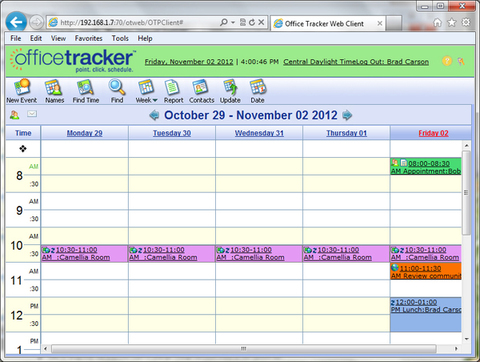480x362 pixels.
Task: Click the Log Out: Brad Carson link
Action: (393, 62)
